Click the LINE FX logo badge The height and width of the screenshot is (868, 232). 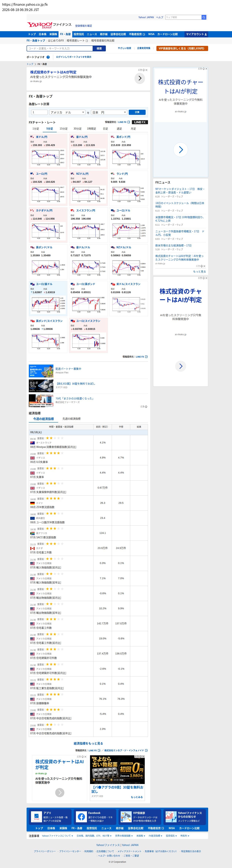140,122
